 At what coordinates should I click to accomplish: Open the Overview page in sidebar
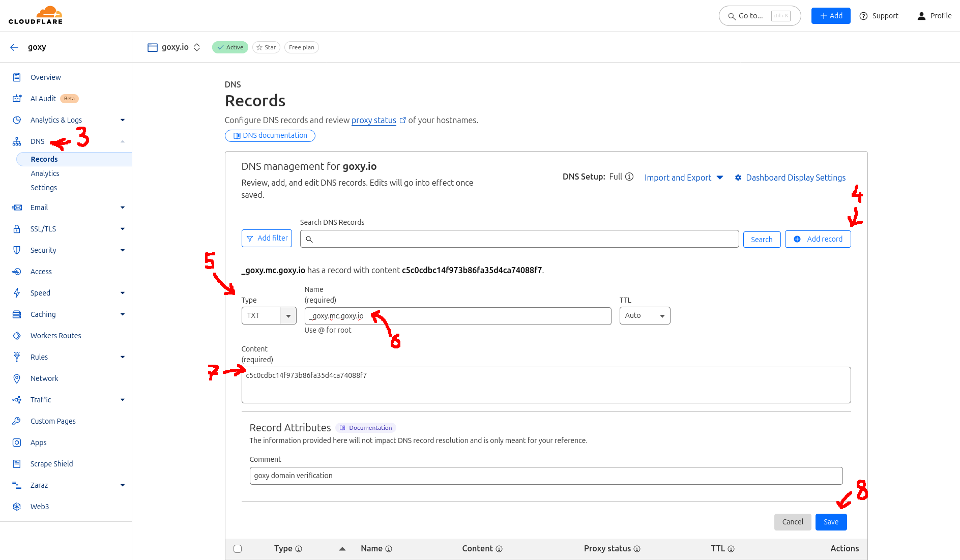[x=46, y=77]
